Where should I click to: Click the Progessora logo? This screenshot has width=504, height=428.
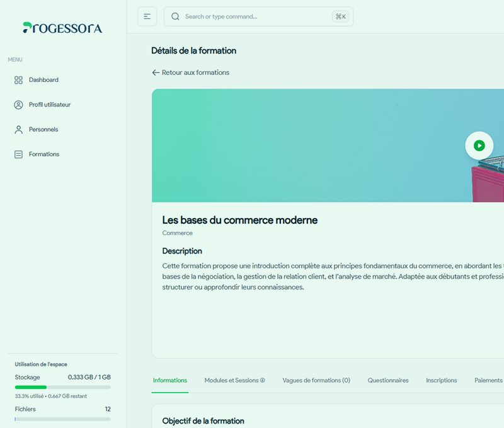coord(62,28)
